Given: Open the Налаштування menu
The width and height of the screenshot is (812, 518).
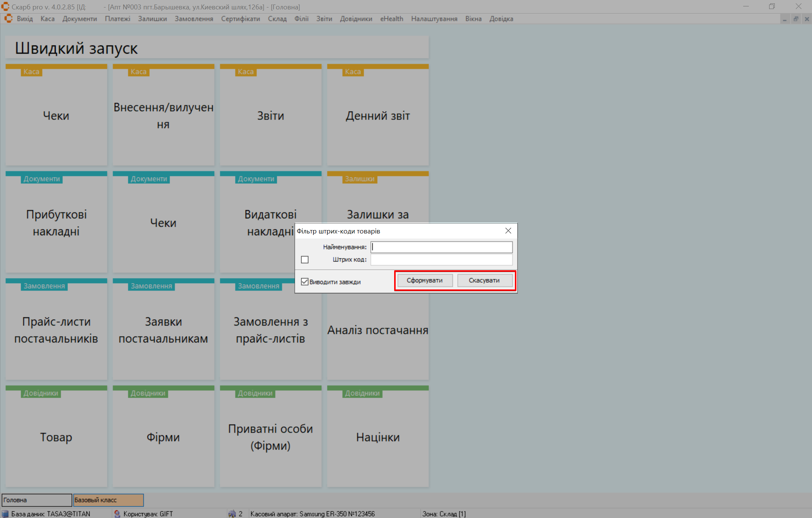Looking at the screenshot, I should click(434, 19).
